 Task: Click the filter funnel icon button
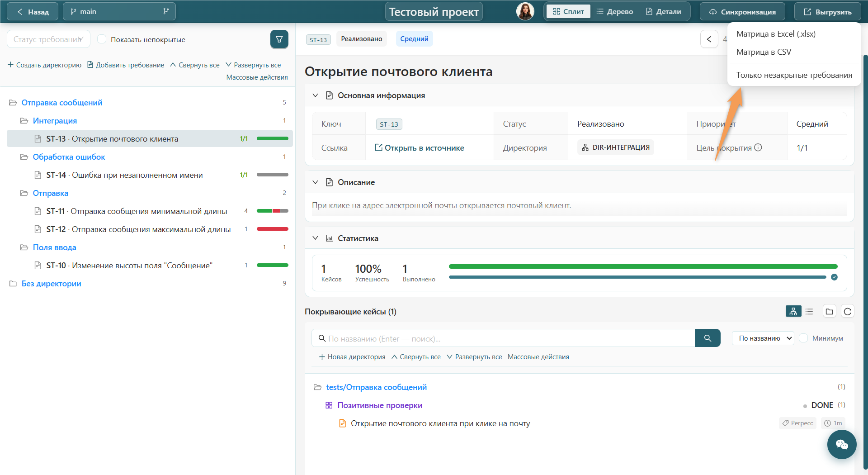[x=279, y=39]
